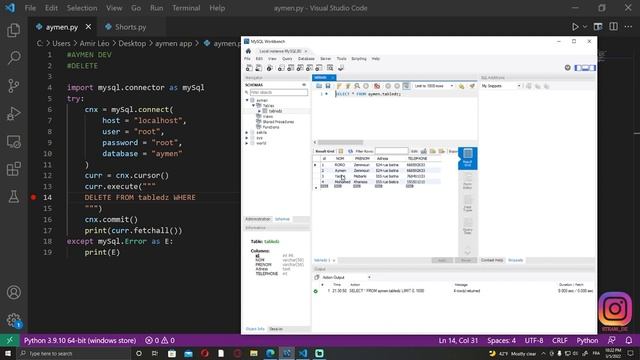Switch to Administration tab in Navigator

click(258, 219)
